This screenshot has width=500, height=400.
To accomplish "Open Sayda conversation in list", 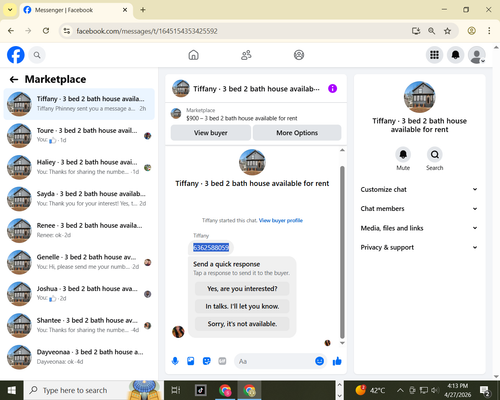I will pos(79,199).
